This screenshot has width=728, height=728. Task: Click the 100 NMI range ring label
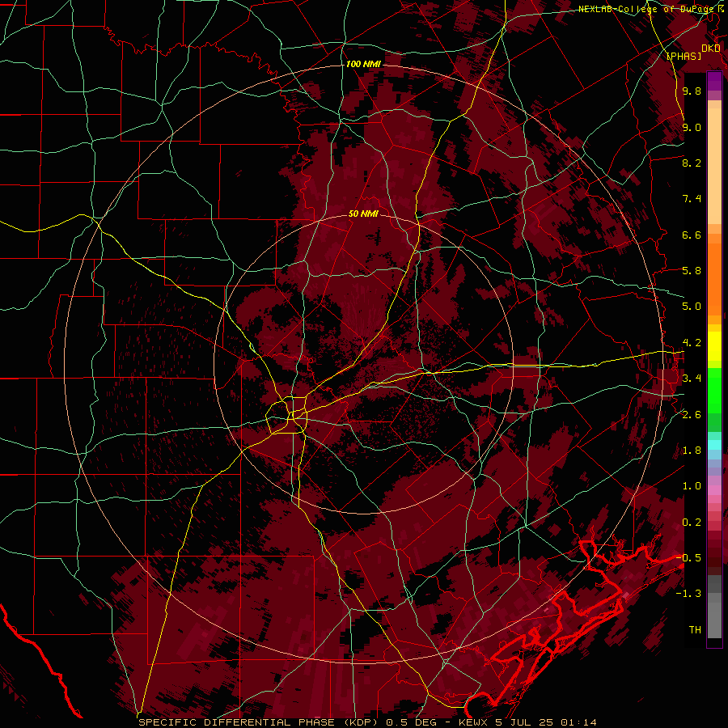[x=363, y=64]
